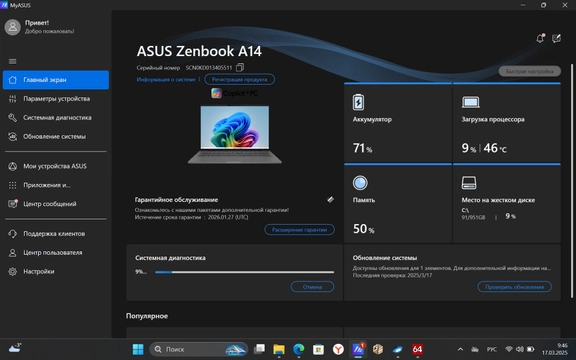Click the feedback edit icon beside the bell
The width and height of the screenshot is (576, 360).
557,38
